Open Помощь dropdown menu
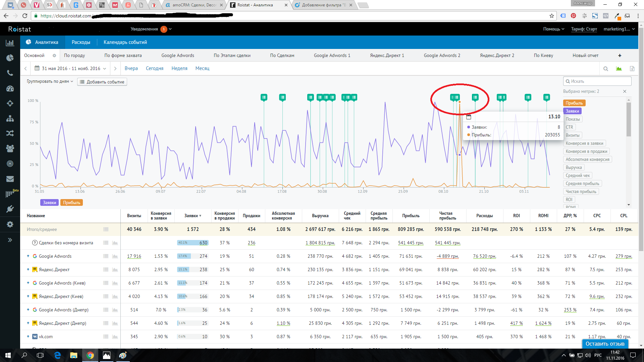 [553, 29]
